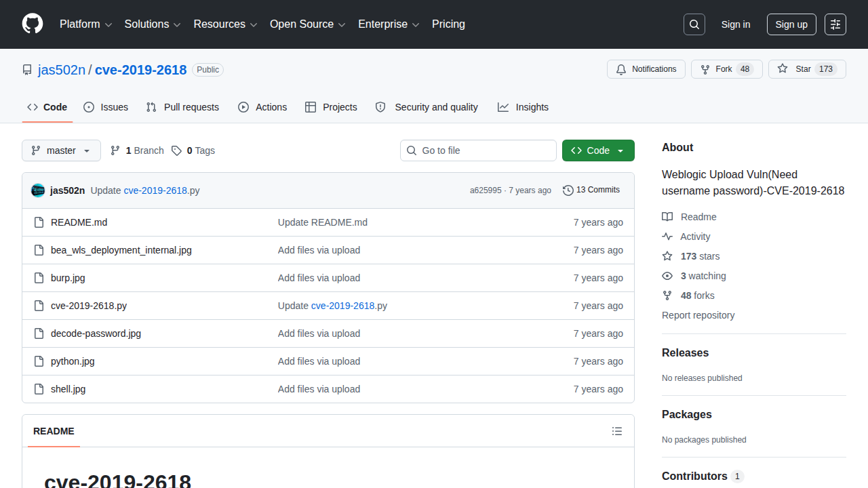Open the README outline list icon
The image size is (868, 488).
click(x=617, y=431)
